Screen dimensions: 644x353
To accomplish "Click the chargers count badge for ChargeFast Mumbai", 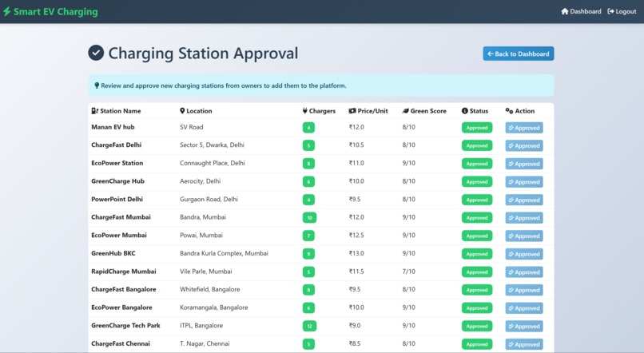I will pos(309,218).
